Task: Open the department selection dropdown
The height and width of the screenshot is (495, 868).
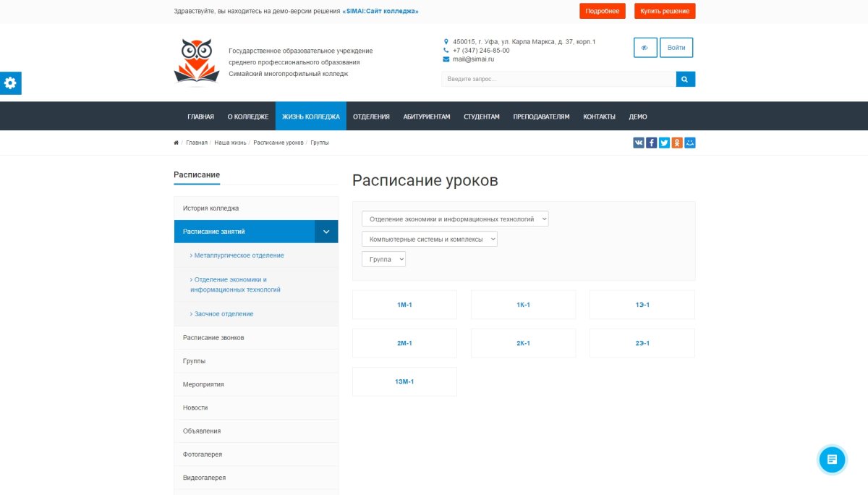Action: coord(456,218)
